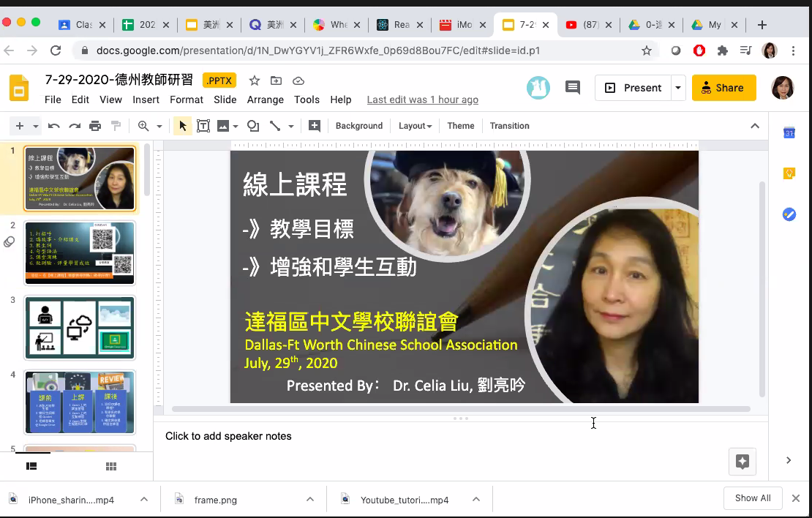This screenshot has height=518, width=812.
Task: Open version history via 'Last edit was 1 hour ago'
Action: 422,100
